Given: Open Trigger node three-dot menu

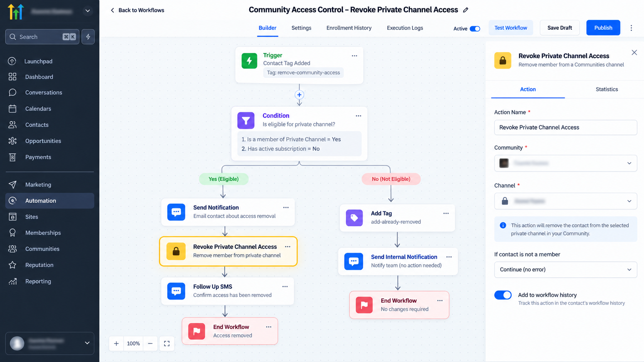Looking at the screenshot, I should coord(354,56).
